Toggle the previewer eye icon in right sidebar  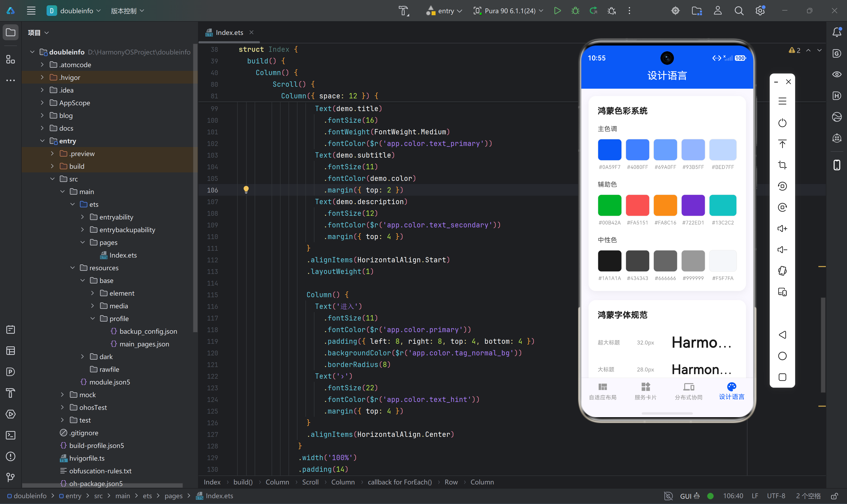[x=837, y=74]
